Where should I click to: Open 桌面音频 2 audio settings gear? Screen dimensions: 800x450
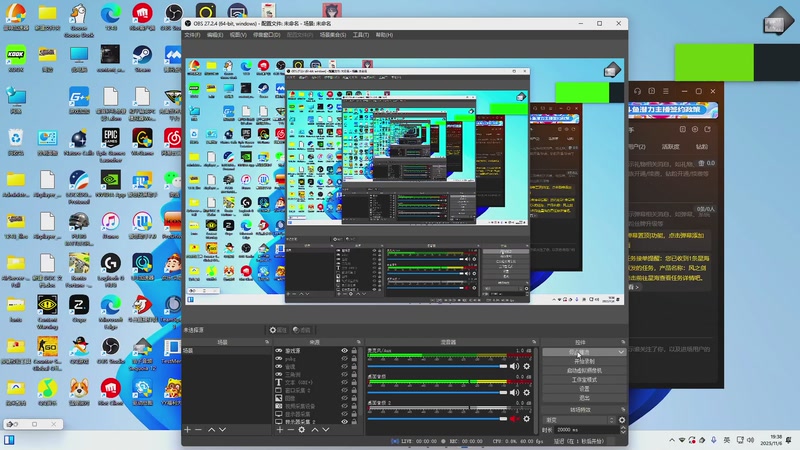pyautogui.click(x=527, y=419)
